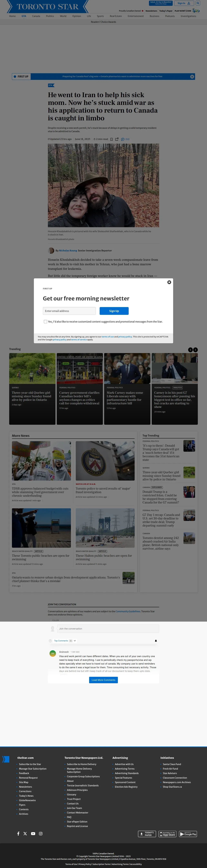Image resolution: width=207 pixels, height=868 pixels.
Task: Open Toronto dentist Air India crash headline
Action: coord(161,543)
